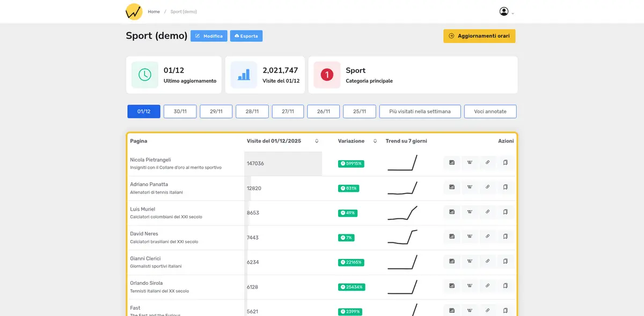
Task: Click Wikipedia W icon for Gianni Clerici
Action: [470, 261]
